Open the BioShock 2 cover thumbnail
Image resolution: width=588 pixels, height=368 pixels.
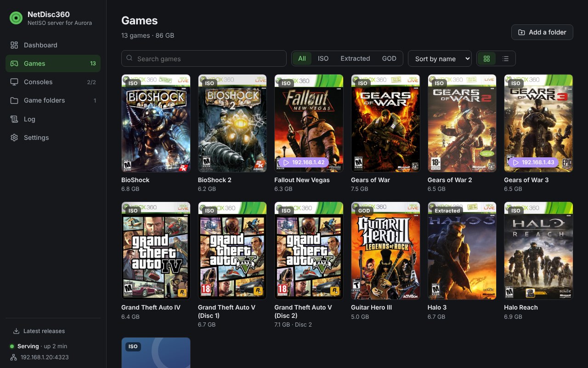(x=232, y=123)
